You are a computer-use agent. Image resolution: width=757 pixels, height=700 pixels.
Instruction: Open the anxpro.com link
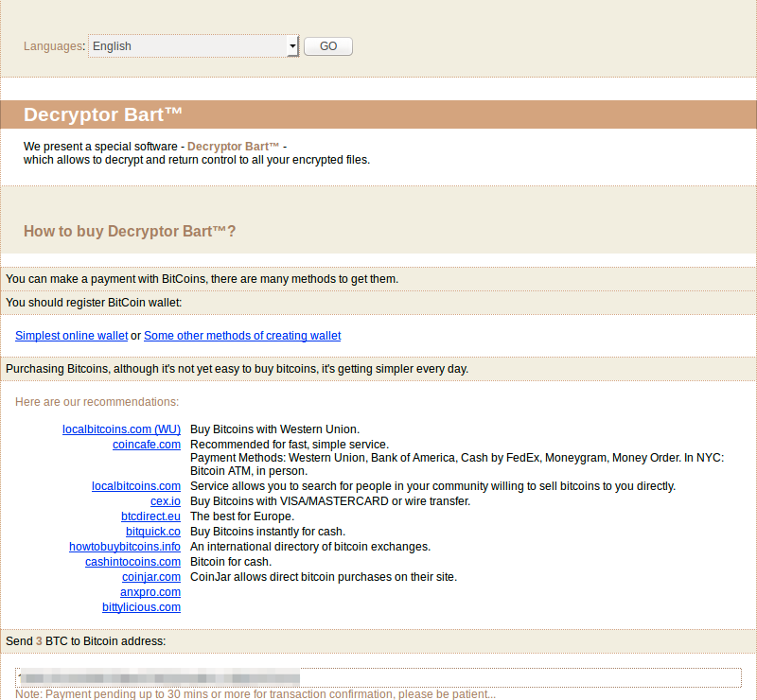150,592
